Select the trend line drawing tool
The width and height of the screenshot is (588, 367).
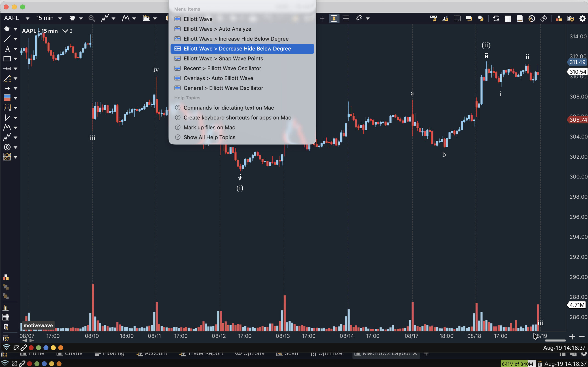coord(7,39)
